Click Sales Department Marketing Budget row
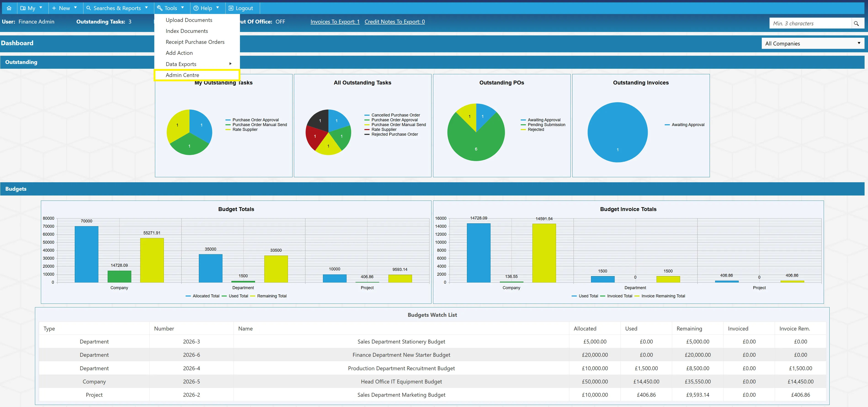 coord(432,395)
